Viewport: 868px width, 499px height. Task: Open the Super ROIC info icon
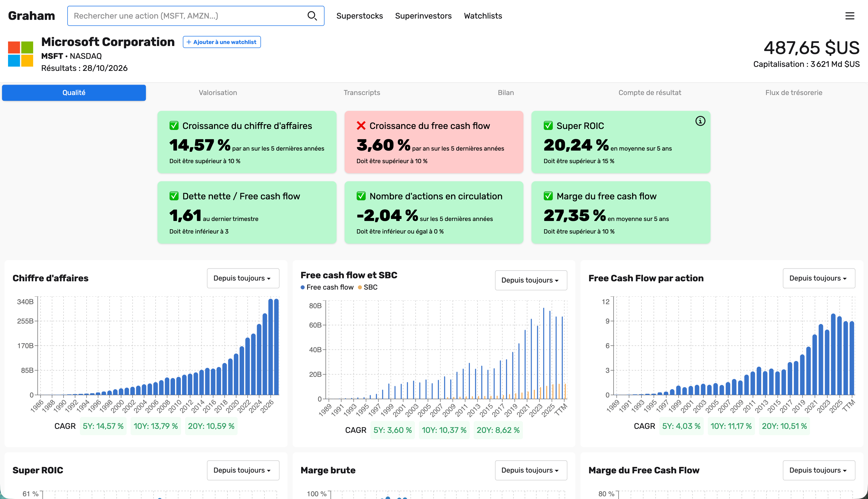[x=700, y=121]
